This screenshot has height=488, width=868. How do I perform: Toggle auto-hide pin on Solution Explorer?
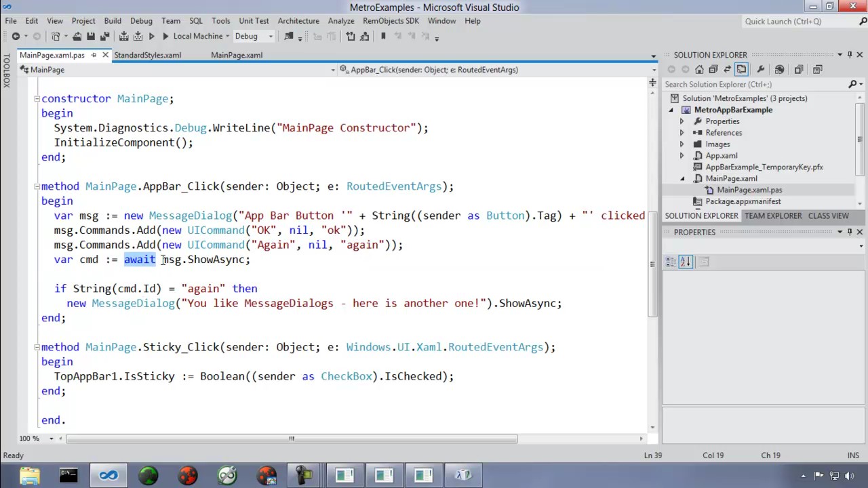(850, 55)
